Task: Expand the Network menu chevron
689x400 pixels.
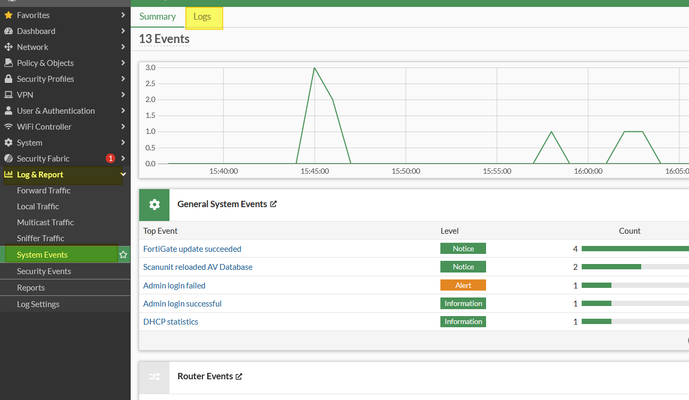Action: [122, 47]
